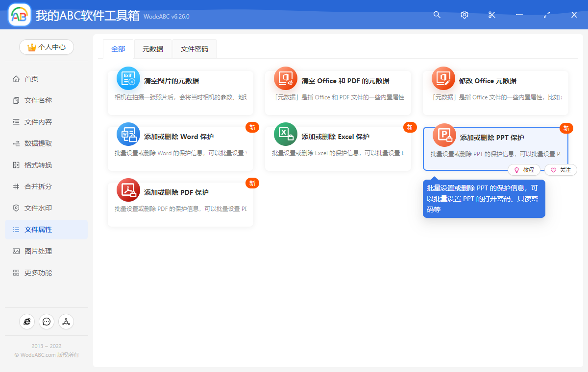Click the 关注 button in the tooltip

560,170
